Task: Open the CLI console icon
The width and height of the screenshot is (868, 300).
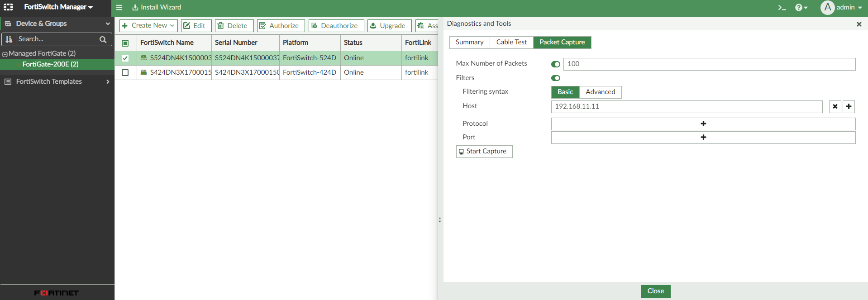Action: coord(782,7)
